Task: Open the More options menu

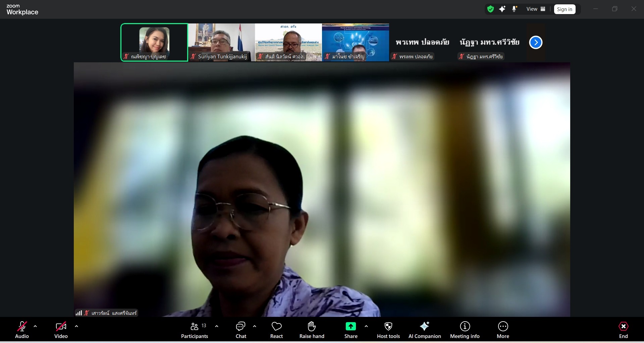Action: pos(503,330)
